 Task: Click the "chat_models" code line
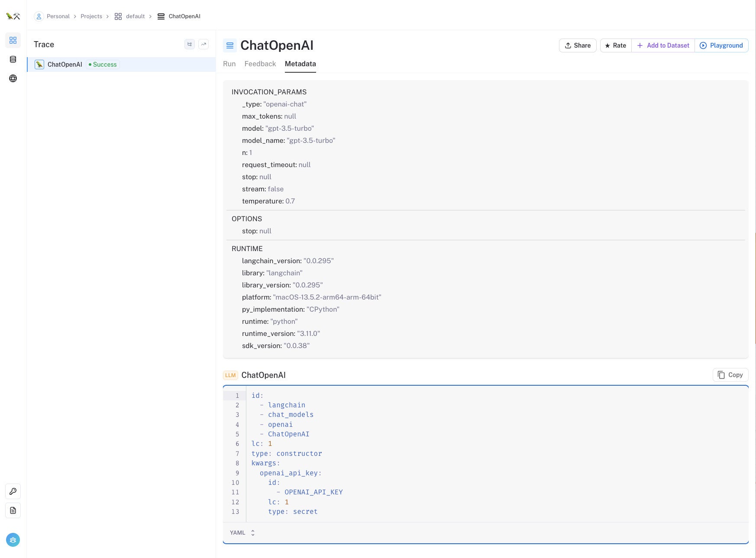pyautogui.click(x=287, y=415)
